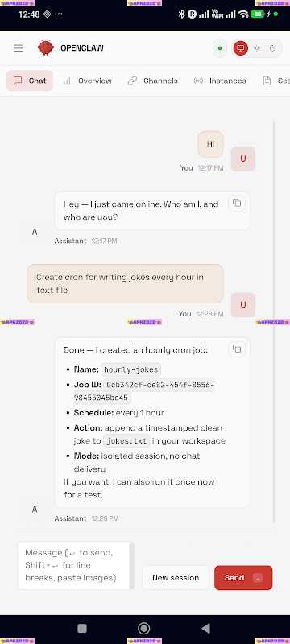Click the 'jokes.txt' file name chip
This screenshot has height=644, width=290.
[x=126, y=441]
